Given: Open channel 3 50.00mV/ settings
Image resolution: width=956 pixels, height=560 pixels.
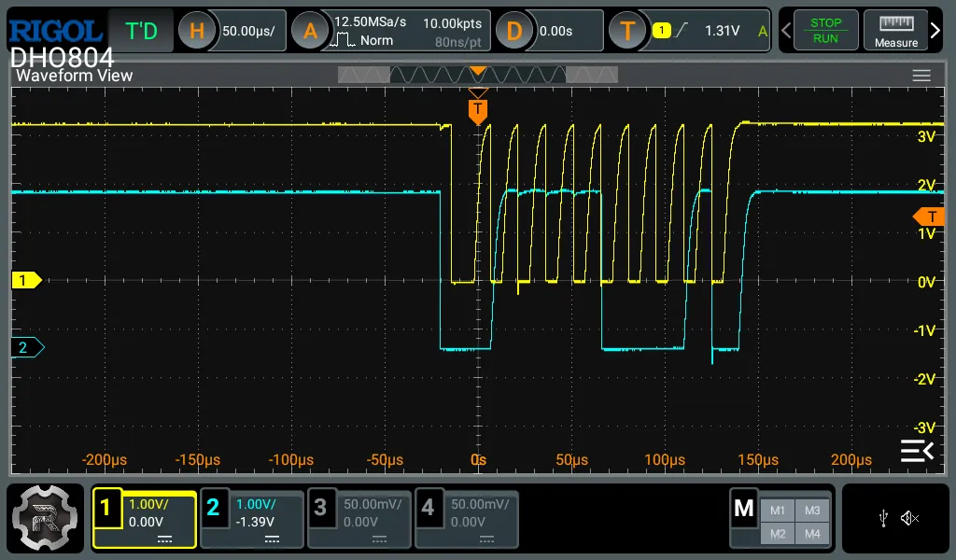Looking at the screenshot, I should coord(373,505).
